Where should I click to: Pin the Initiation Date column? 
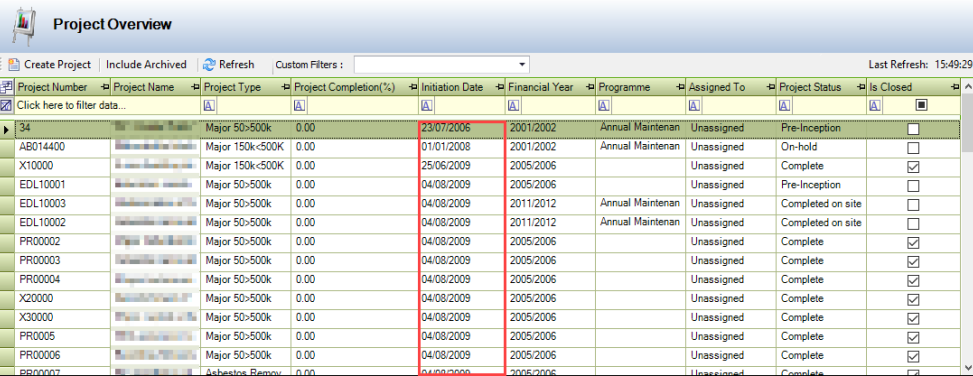pos(500,87)
